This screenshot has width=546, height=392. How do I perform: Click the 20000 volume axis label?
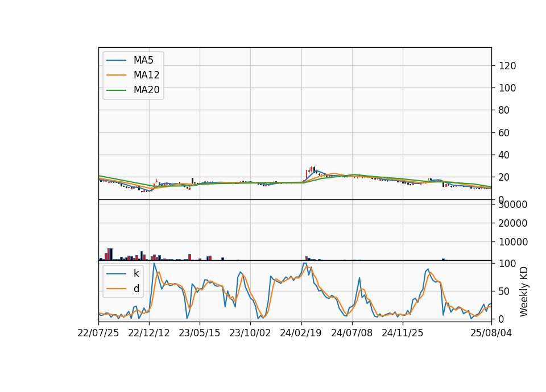[x=513, y=223]
